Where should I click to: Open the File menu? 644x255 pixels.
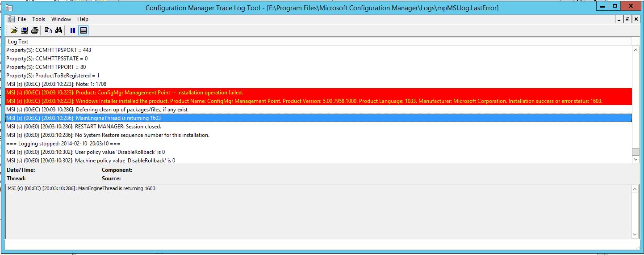click(22, 19)
